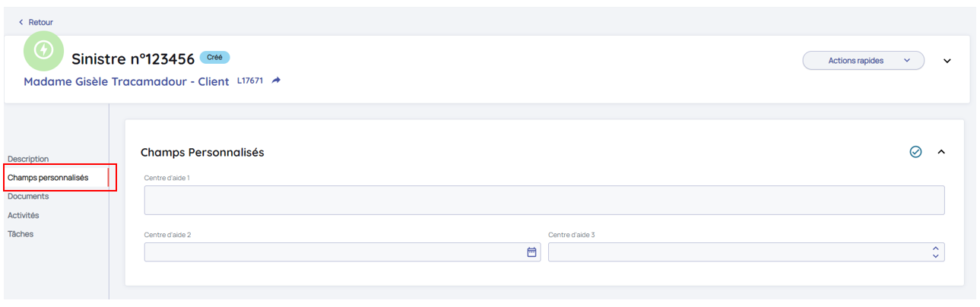Open Madame Gisèle Tracamadour client link
Image resolution: width=980 pixels, height=307 pixels.
click(x=126, y=81)
